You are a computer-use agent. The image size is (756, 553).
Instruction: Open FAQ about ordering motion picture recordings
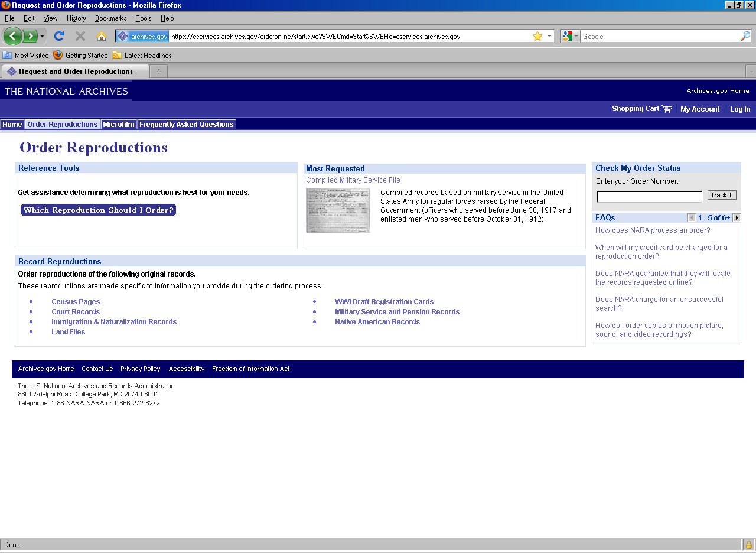click(659, 330)
